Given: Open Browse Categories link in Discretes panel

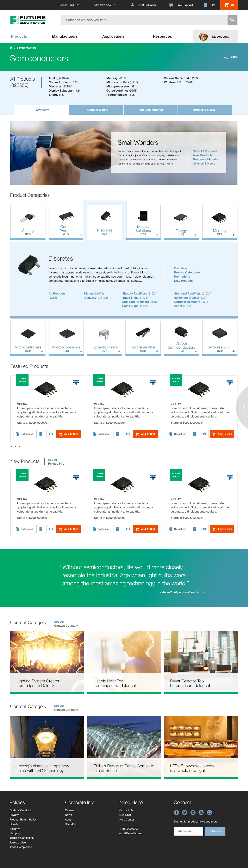Looking at the screenshot, I should pyautogui.click(x=187, y=273).
